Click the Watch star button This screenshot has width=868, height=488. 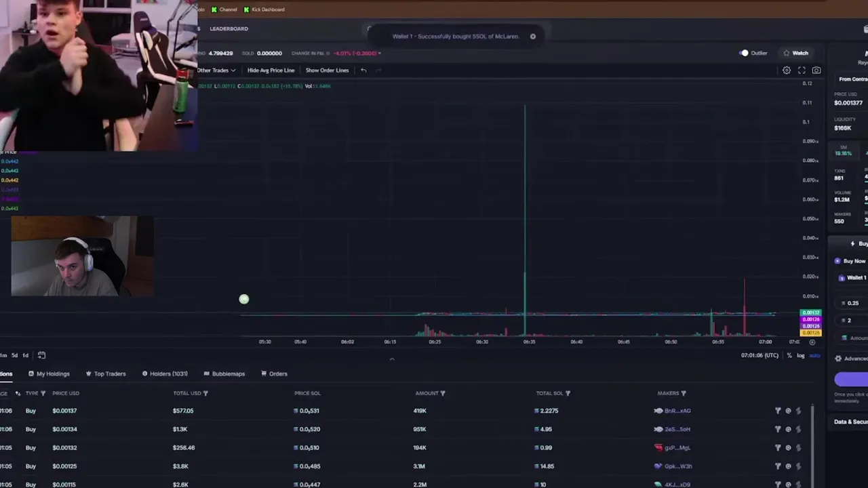point(796,53)
